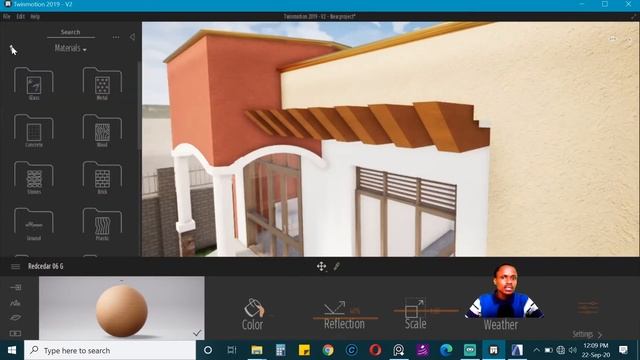This screenshot has width=640, height=360.
Task: Open the Color paint bucket setting
Action: pyautogui.click(x=253, y=314)
